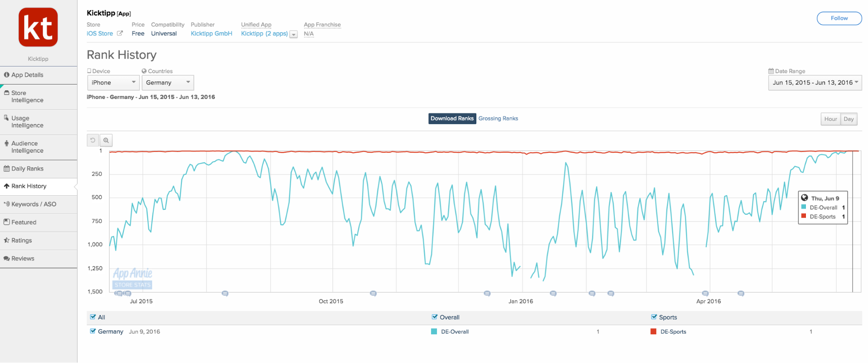Open Keywords / ASO in sidebar
Viewport: 868px width, 363px height.
tap(33, 204)
